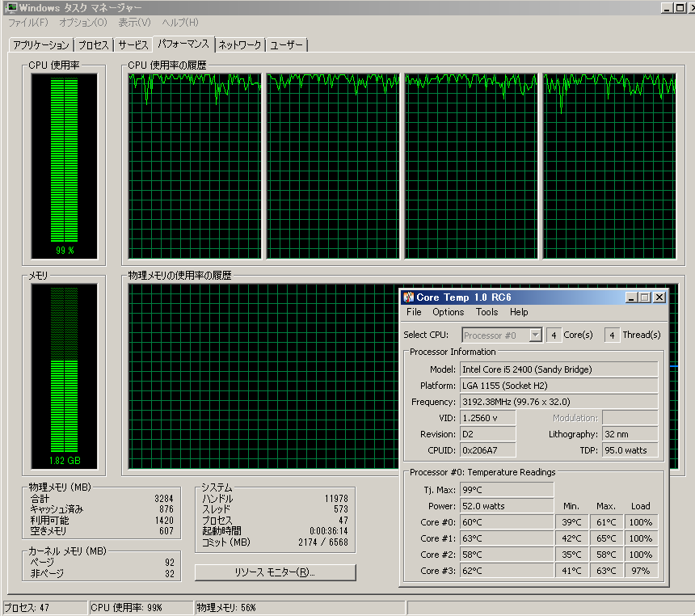
Task: Open the Help menu in Core Temp
Action: point(519,312)
